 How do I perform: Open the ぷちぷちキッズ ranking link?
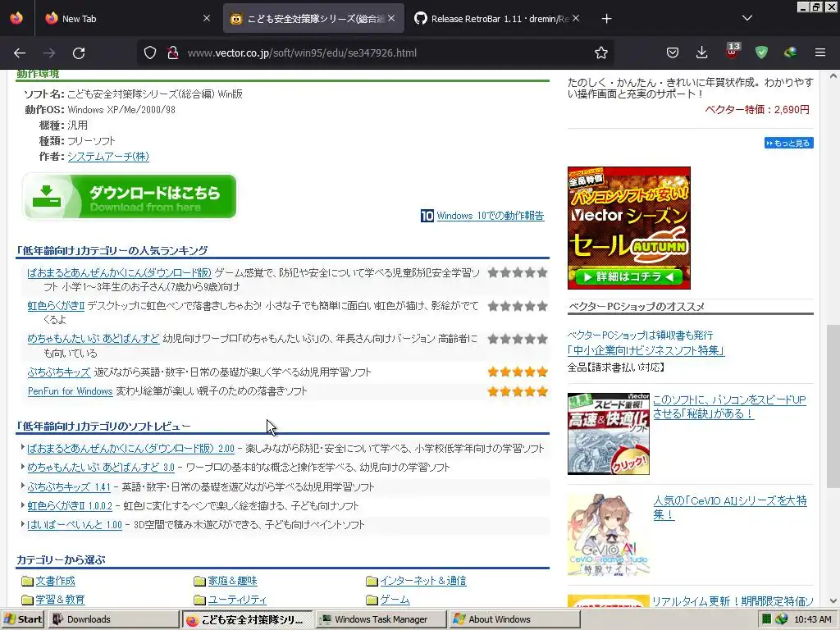coord(58,372)
